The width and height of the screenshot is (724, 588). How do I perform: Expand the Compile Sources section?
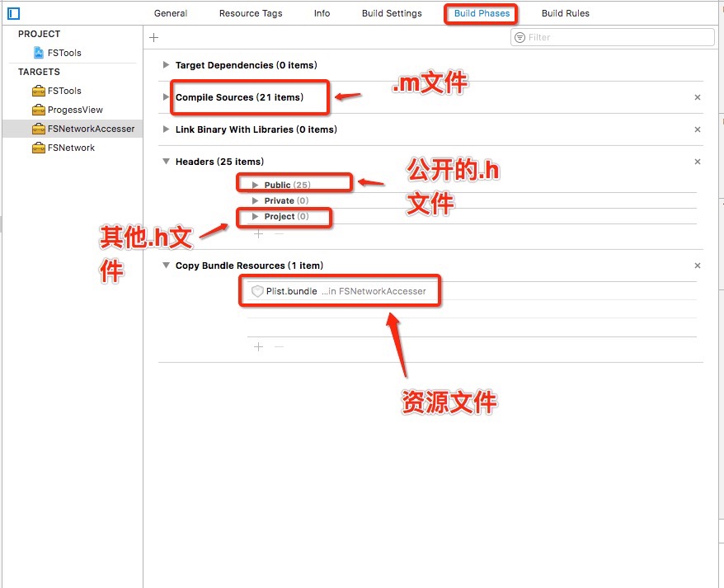click(x=167, y=97)
